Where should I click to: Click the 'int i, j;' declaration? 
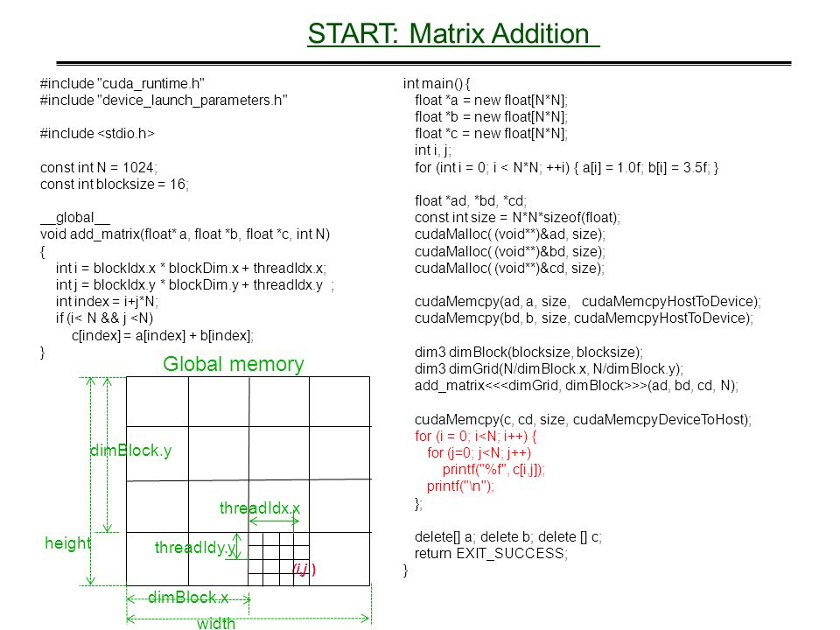[x=433, y=150]
